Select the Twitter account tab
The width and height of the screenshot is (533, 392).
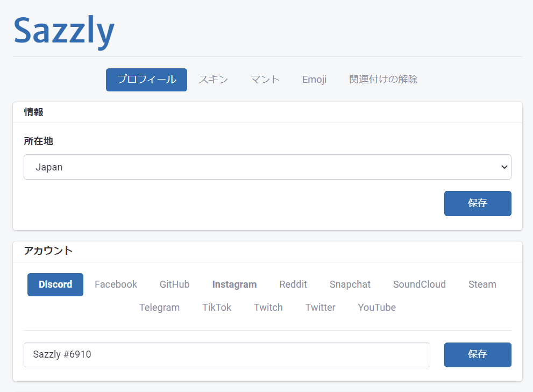320,308
